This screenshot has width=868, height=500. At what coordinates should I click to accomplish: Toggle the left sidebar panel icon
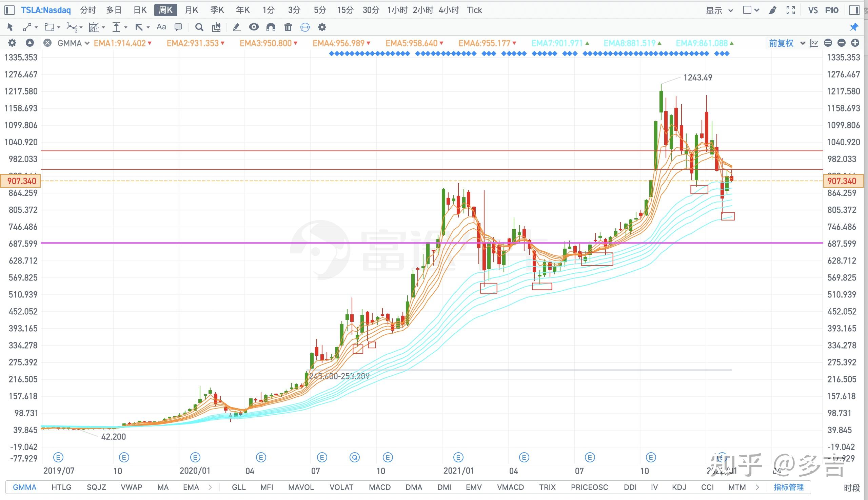(x=9, y=10)
